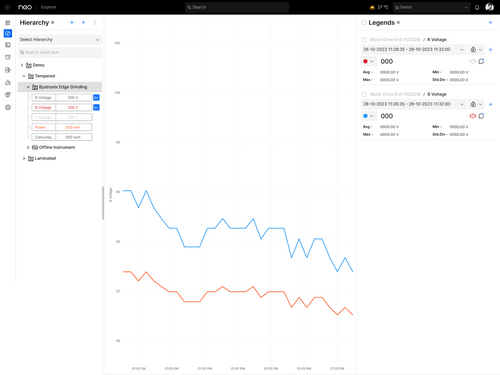The width and height of the screenshot is (500, 375).
Task: Toggle the red eye on the blue legend
Action: pyautogui.click(x=473, y=116)
